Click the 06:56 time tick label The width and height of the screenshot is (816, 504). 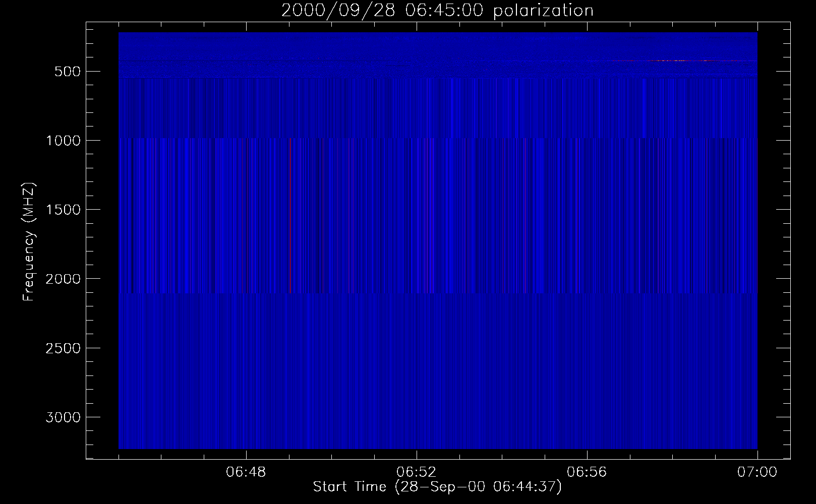pyautogui.click(x=587, y=472)
